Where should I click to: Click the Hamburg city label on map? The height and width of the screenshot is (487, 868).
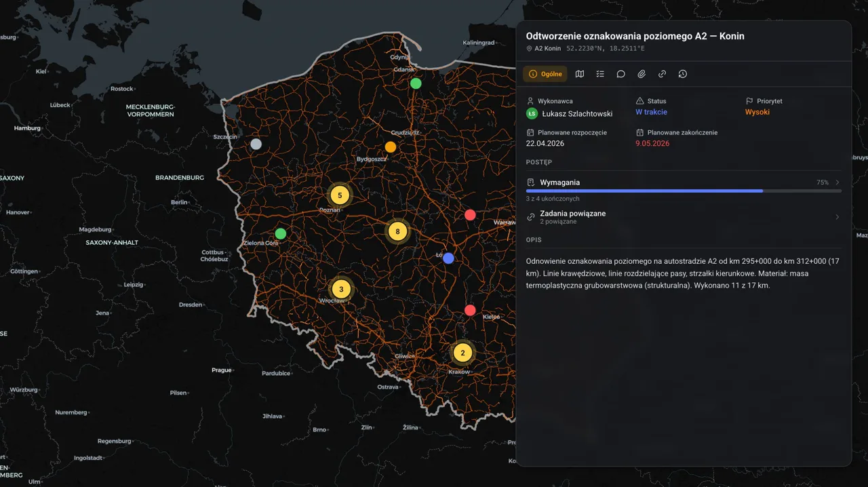click(x=28, y=128)
